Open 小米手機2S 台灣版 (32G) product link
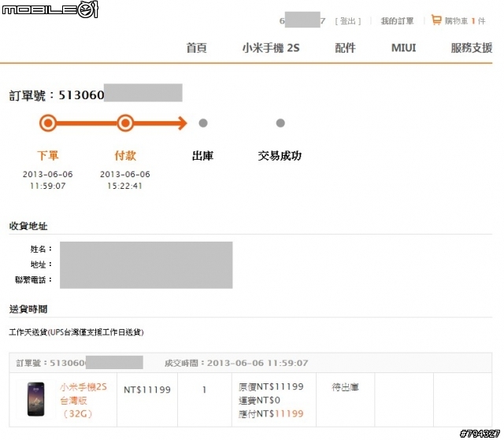The height and width of the screenshot is (440, 504). 83,400
